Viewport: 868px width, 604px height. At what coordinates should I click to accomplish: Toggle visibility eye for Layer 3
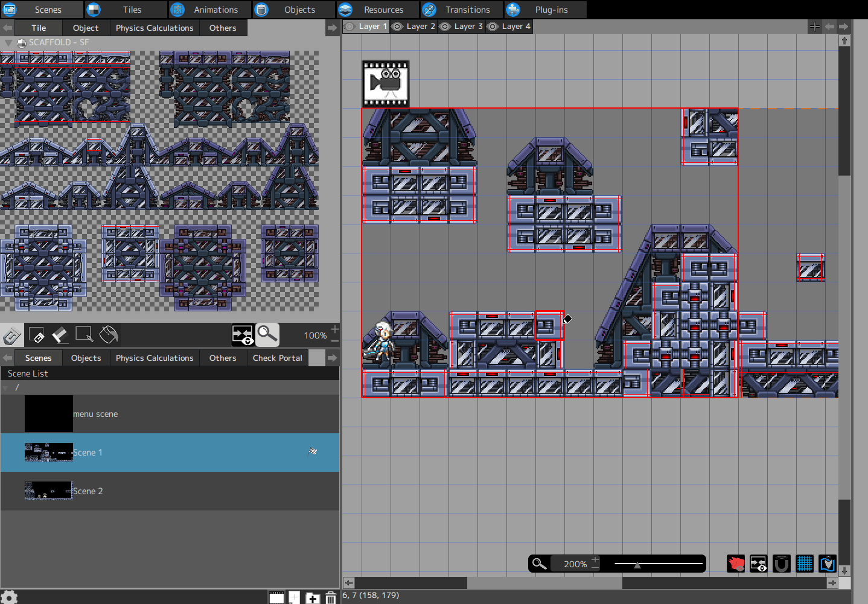point(445,27)
